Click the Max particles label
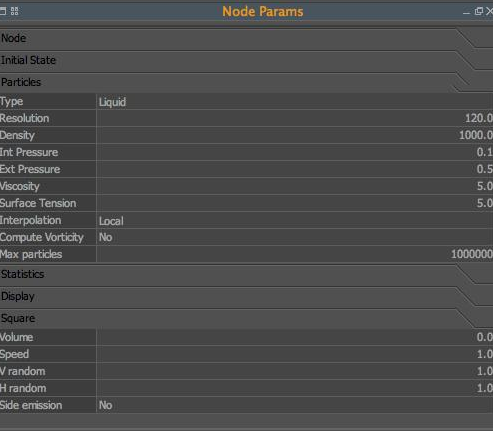Screen dimensions: 493x431 (x=31, y=254)
